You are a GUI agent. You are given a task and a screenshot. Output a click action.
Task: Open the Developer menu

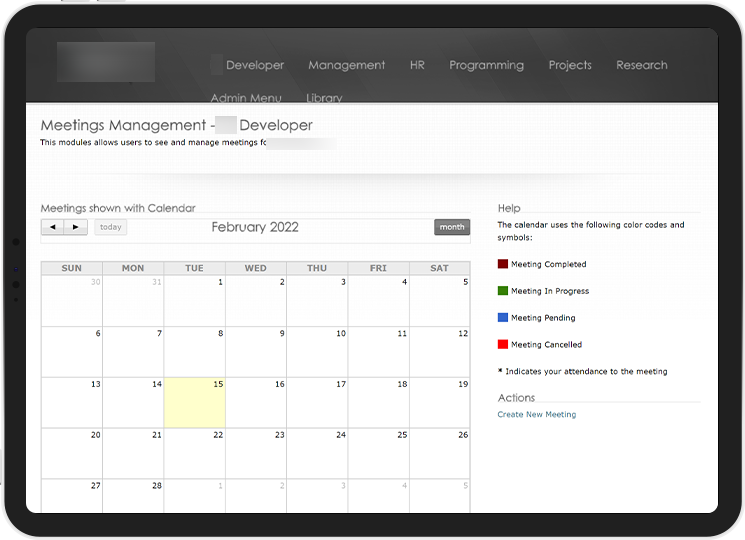coord(255,65)
